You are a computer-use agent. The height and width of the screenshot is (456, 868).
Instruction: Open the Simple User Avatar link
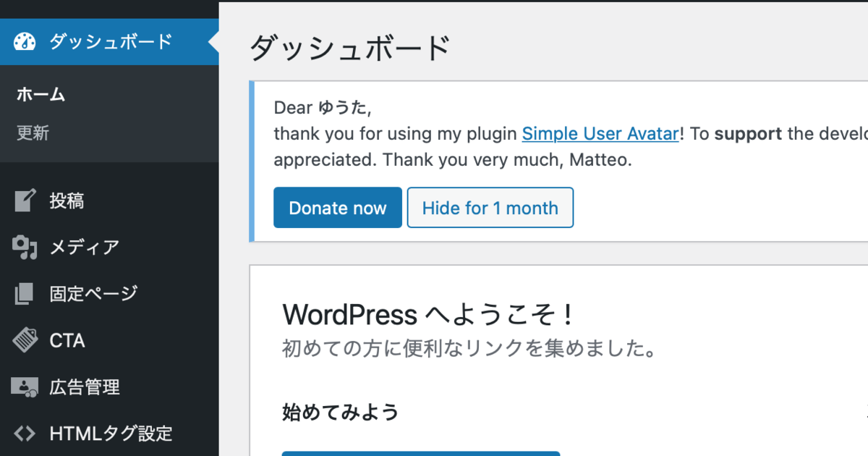pos(600,134)
